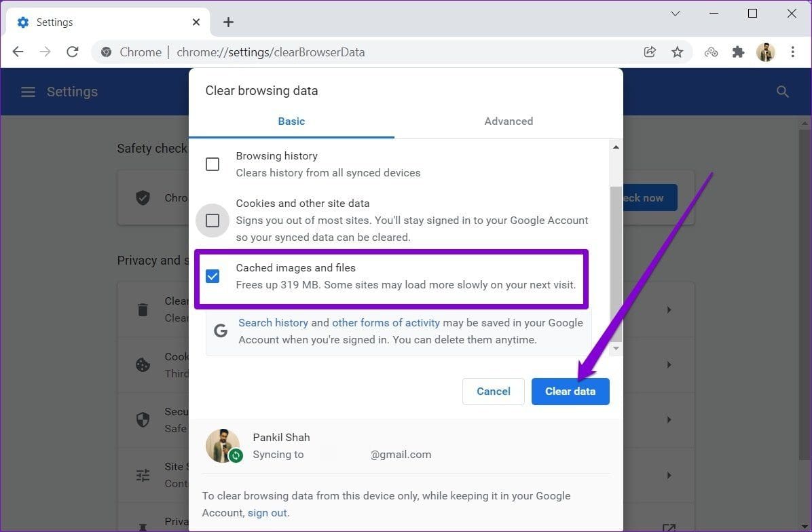
Task: Bookmark this page with star icon
Action: [x=678, y=52]
